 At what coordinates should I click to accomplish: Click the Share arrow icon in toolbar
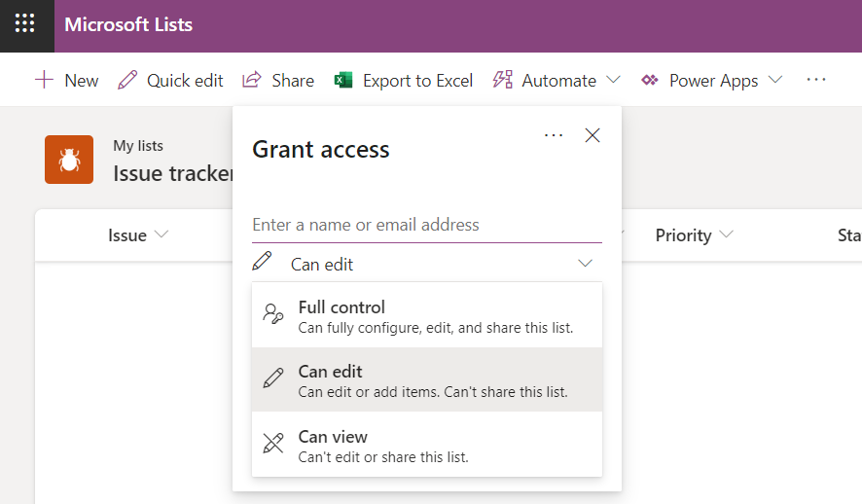click(x=252, y=80)
